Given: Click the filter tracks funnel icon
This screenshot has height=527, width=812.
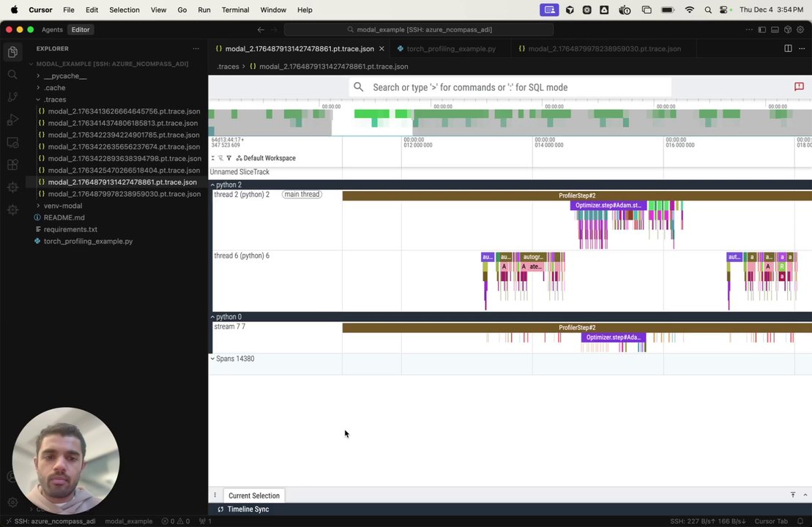Looking at the screenshot, I should pos(229,158).
